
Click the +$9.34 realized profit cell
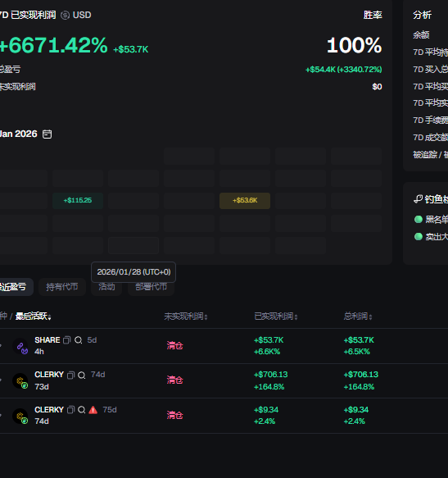[x=266, y=410]
